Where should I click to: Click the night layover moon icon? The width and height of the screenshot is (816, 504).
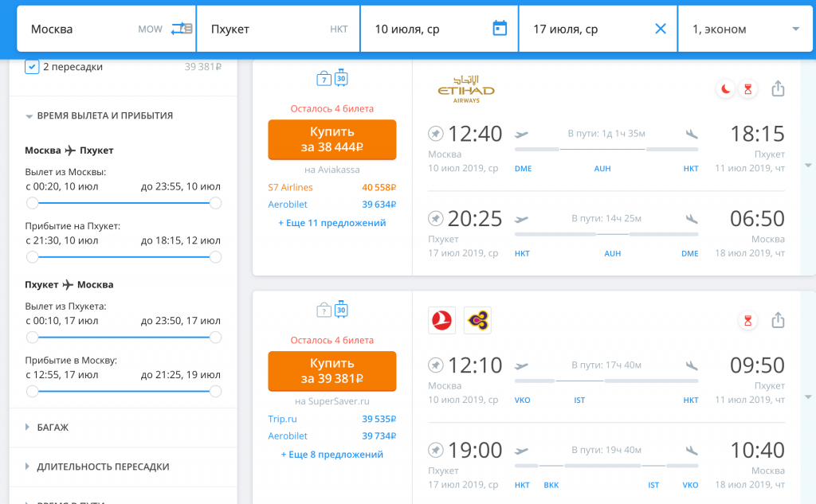pos(725,89)
